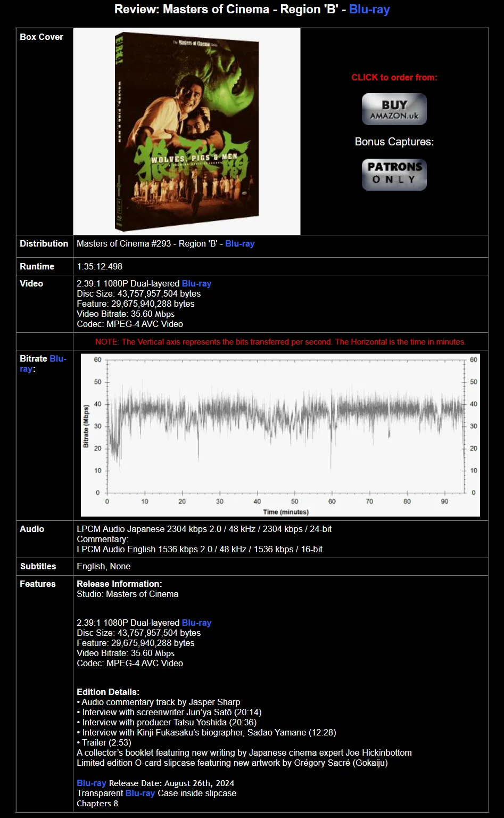Click the 'Chapters 8' text

pyautogui.click(x=97, y=803)
